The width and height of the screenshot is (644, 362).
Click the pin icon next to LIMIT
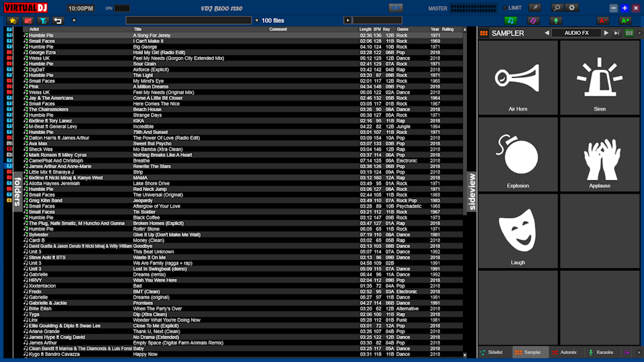click(x=535, y=8)
